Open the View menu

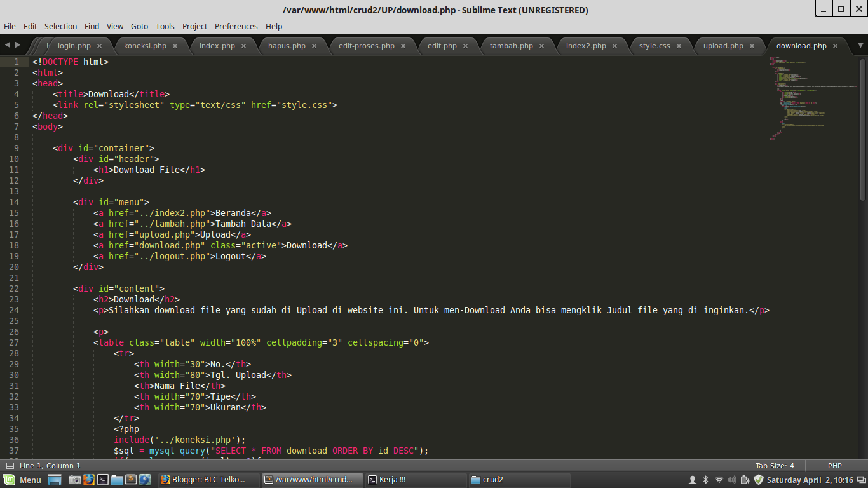(x=115, y=26)
